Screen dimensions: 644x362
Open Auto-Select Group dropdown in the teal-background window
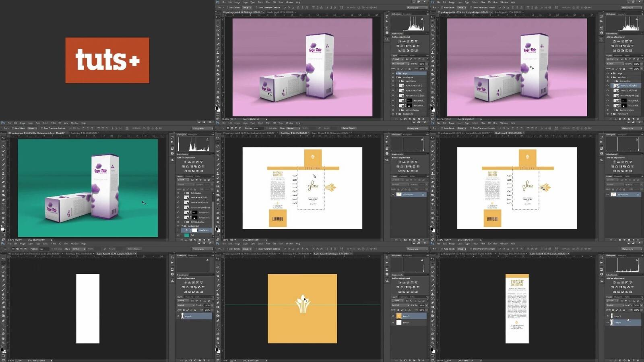pos(32,128)
